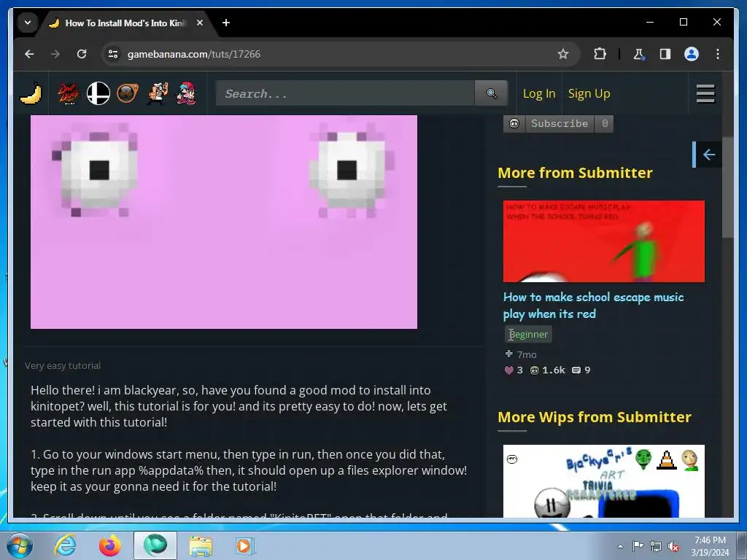747x560 pixels.
Task: Open the Friday Night Funkin game icon
Action: (x=187, y=93)
